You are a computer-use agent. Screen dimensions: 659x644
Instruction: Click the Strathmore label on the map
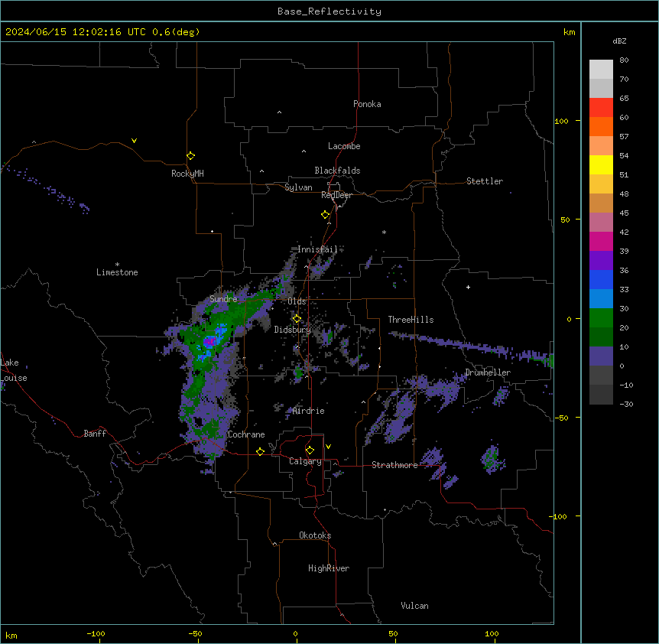394,465
